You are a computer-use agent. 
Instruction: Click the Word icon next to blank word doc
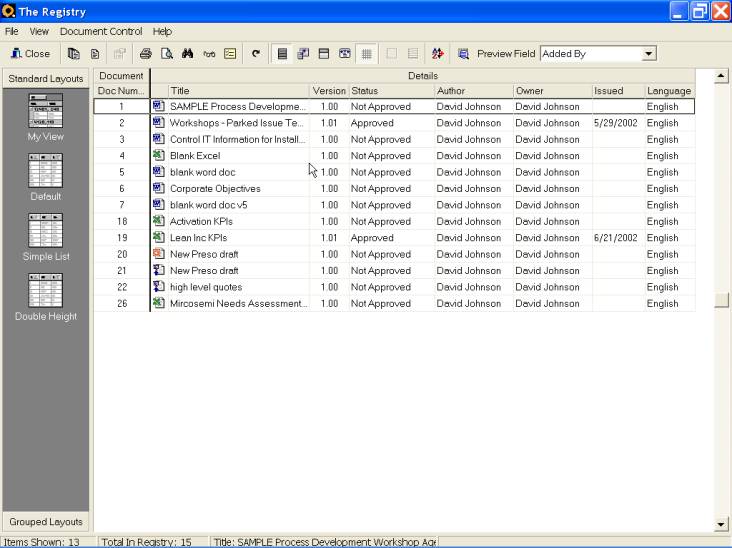[159, 171]
